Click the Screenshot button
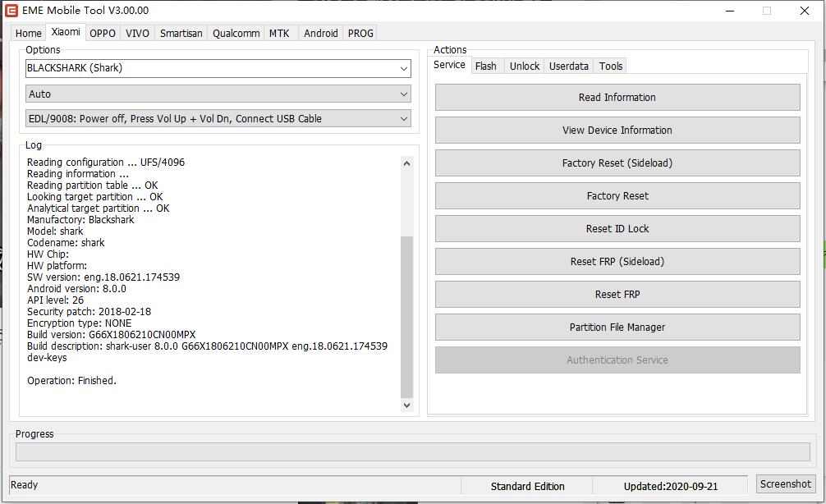This screenshot has height=504, width=826. tap(786, 484)
